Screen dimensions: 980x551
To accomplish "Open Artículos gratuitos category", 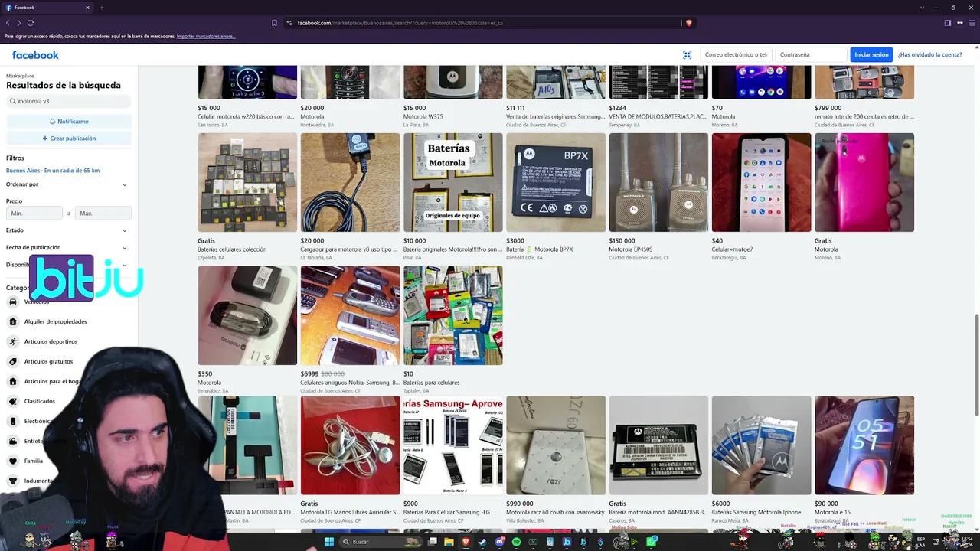I will tap(48, 361).
